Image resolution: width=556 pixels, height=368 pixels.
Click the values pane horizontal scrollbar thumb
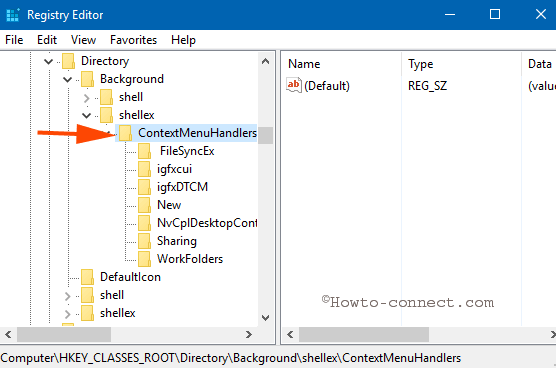click(364, 334)
